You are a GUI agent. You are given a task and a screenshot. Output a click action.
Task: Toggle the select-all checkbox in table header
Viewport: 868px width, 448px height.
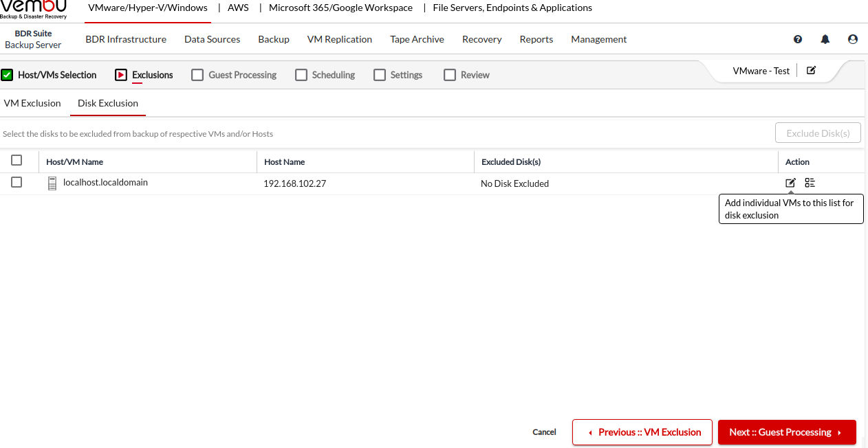coord(17,161)
